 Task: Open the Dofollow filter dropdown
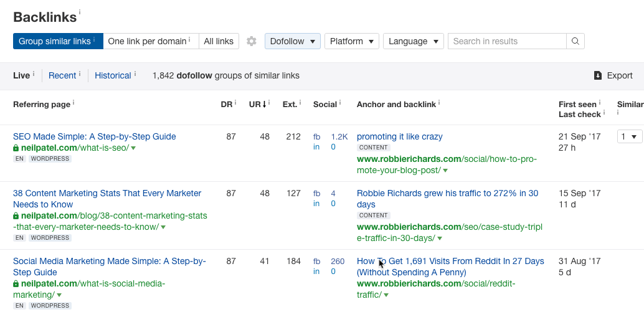[x=293, y=41]
